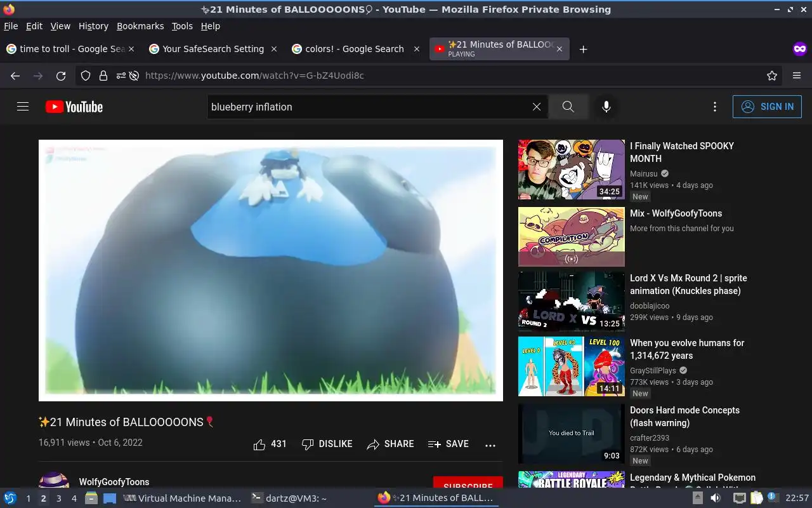Image resolution: width=812 pixels, height=508 pixels.
Task: Open WolfyGoofyToons channel link
Action: point(114,482)
